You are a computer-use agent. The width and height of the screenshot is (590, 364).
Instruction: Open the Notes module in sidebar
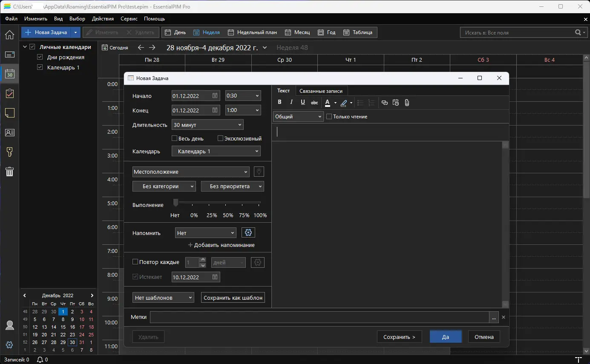(9, 113)
